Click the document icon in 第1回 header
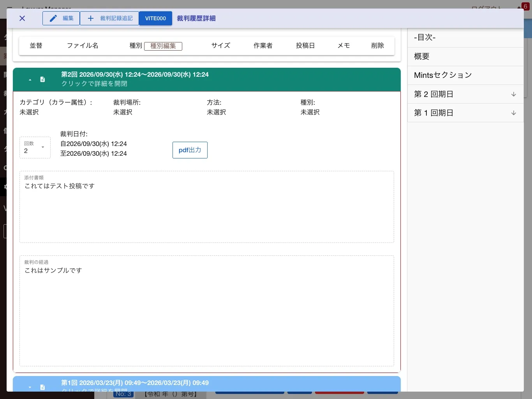This screenshot has height=399, width=532. (x=42, y=387)
